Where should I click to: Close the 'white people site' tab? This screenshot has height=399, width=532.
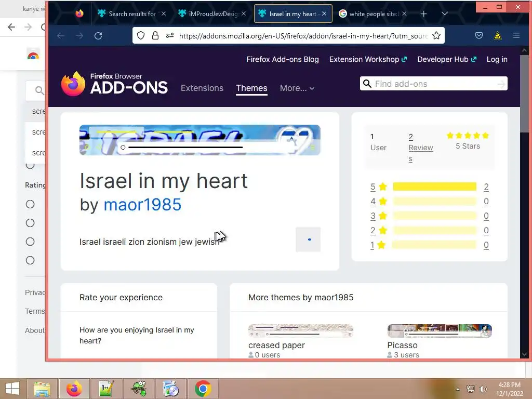point(404,14)
